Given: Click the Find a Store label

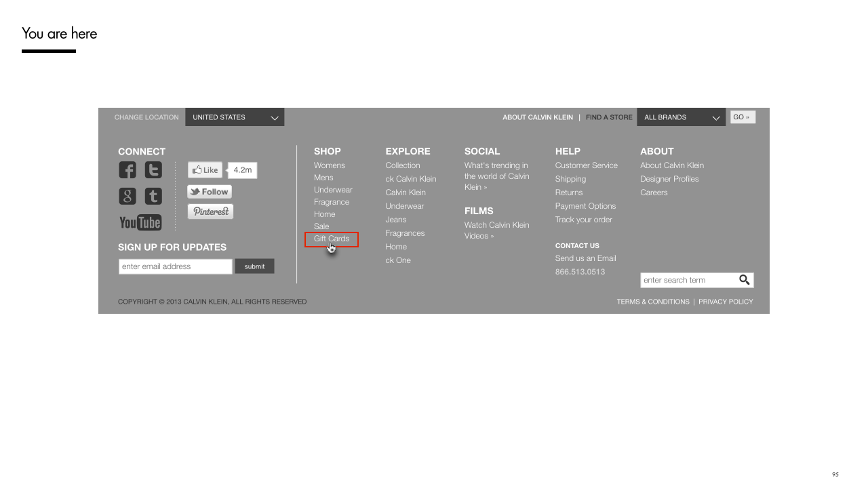Looking at the screenshot, I should 609,117.
